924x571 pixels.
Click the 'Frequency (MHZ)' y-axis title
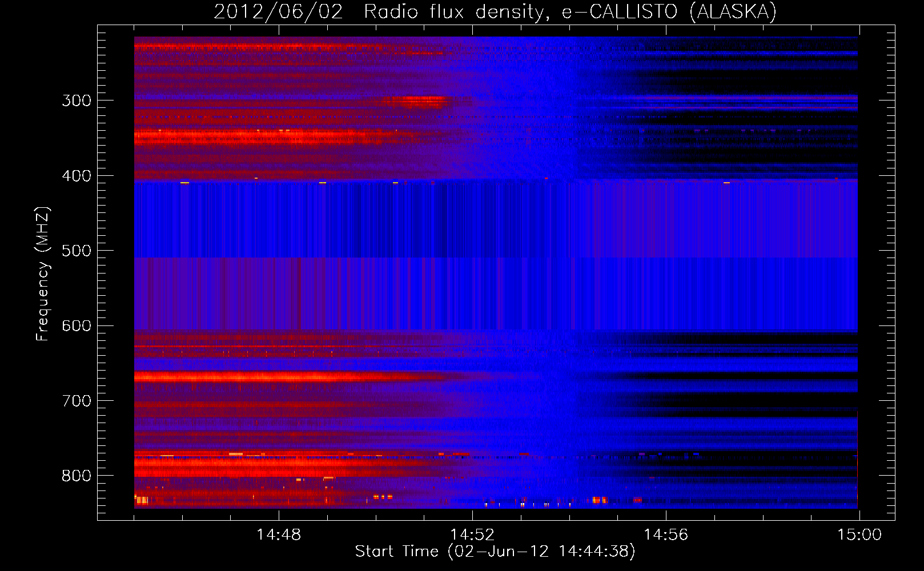[x=43, y=274]
